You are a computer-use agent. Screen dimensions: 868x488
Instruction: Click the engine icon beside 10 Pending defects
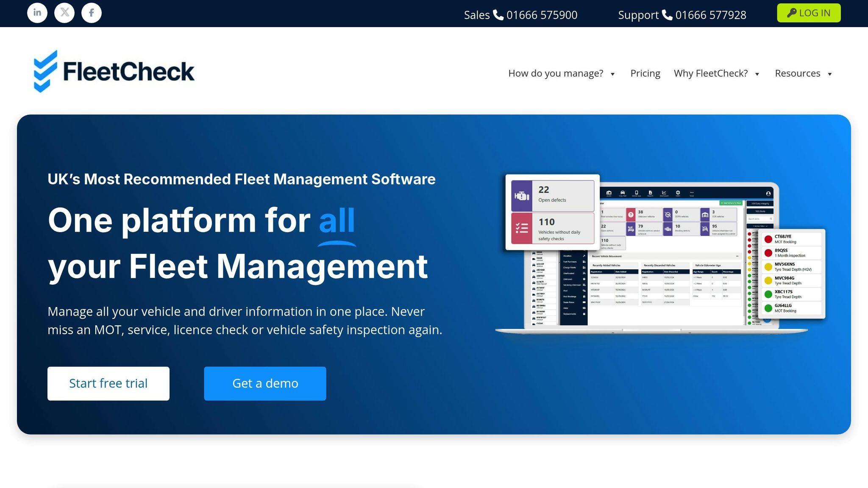[668, 229]
